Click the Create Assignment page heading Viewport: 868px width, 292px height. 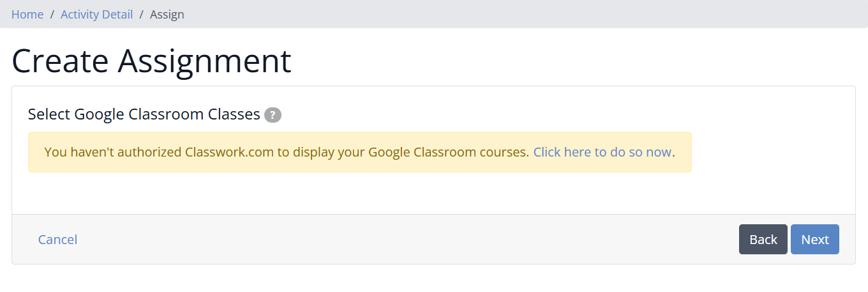coord(151,61)
